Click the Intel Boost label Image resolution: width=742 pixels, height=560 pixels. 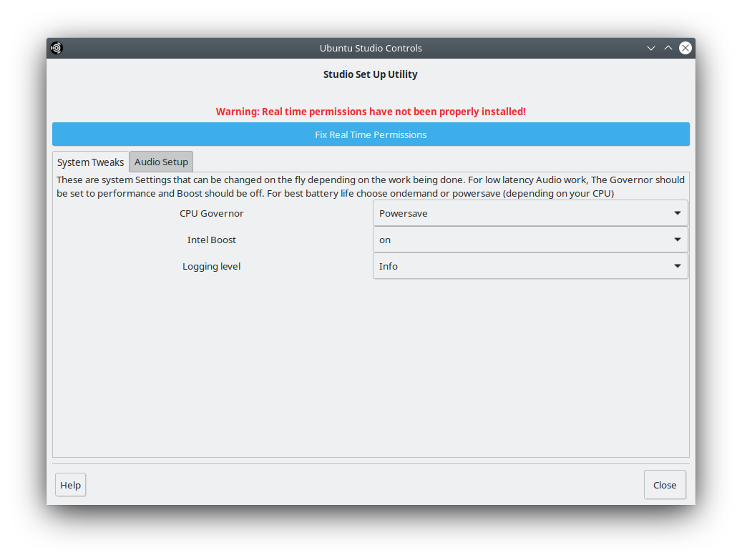[x=212, y=240]
